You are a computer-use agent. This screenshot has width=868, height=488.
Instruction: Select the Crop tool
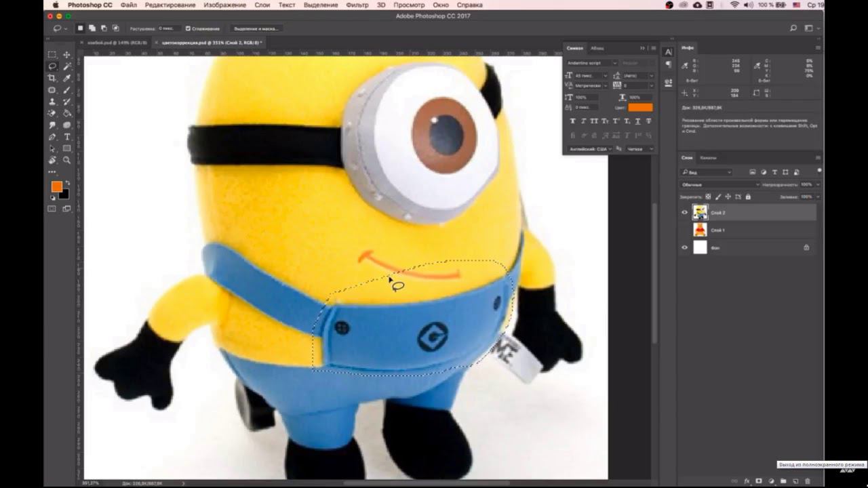point(52,78)
